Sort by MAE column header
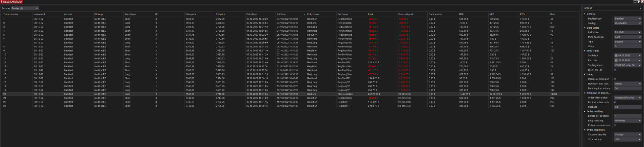Screen dimensions: 644x147 pos(473,14)
